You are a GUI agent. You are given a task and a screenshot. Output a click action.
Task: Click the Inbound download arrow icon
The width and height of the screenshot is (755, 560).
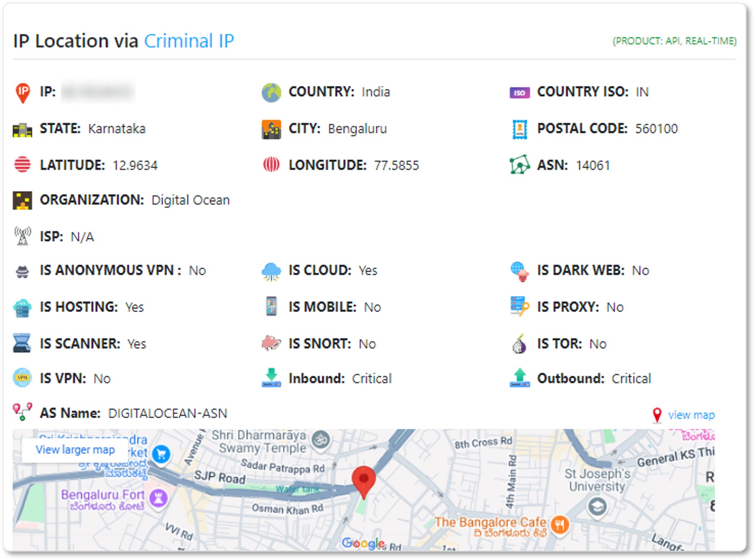coord(271,377)
